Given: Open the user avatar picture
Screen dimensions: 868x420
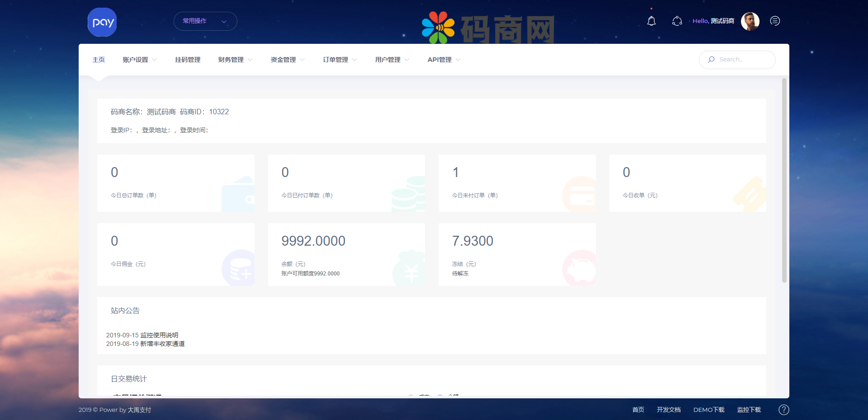Looking at the screenshot, I should (x=750, y=21).
